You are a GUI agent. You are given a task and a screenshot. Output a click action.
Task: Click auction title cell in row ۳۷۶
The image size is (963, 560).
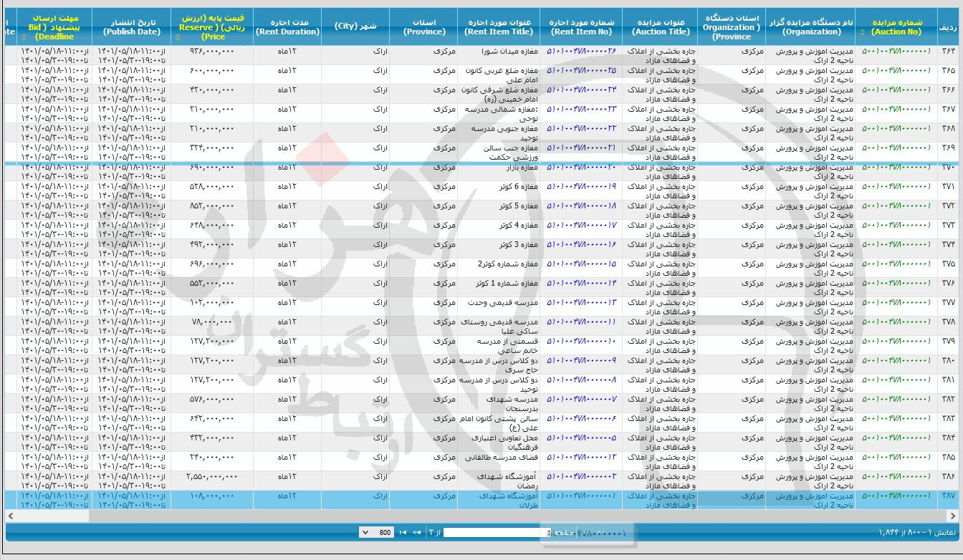pyautogui.click(x=661, y=287)
